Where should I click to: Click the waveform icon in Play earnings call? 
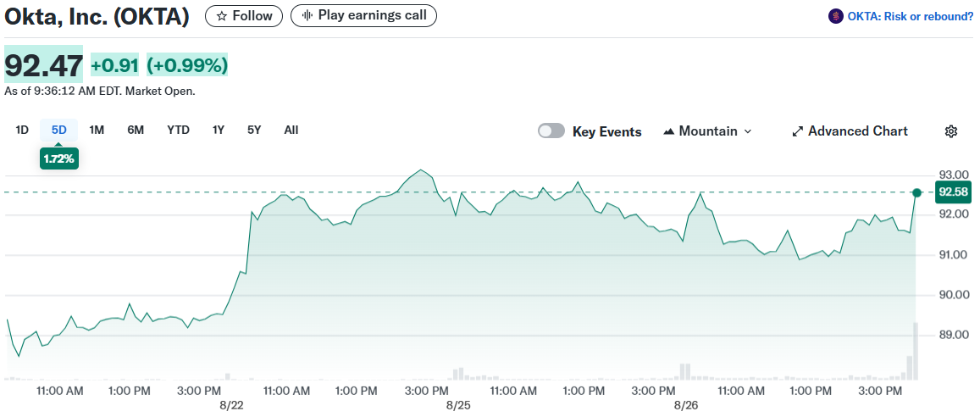[307, 15]
